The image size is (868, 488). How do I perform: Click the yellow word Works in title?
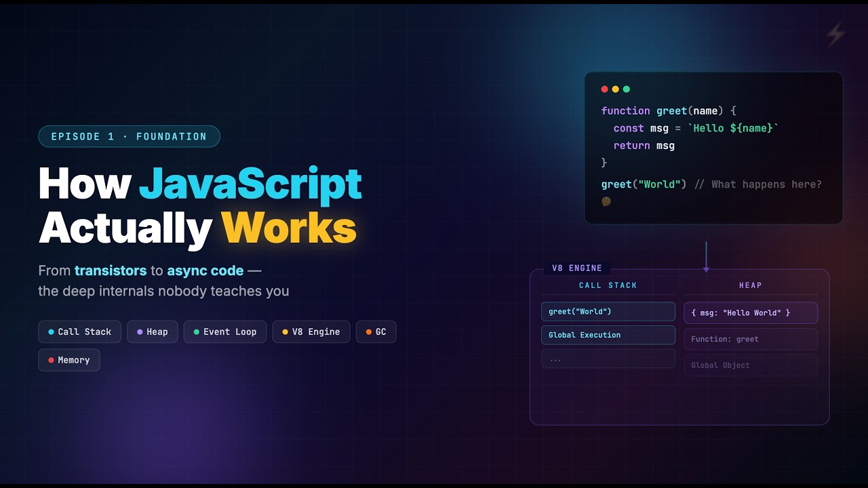coord(289,228)
